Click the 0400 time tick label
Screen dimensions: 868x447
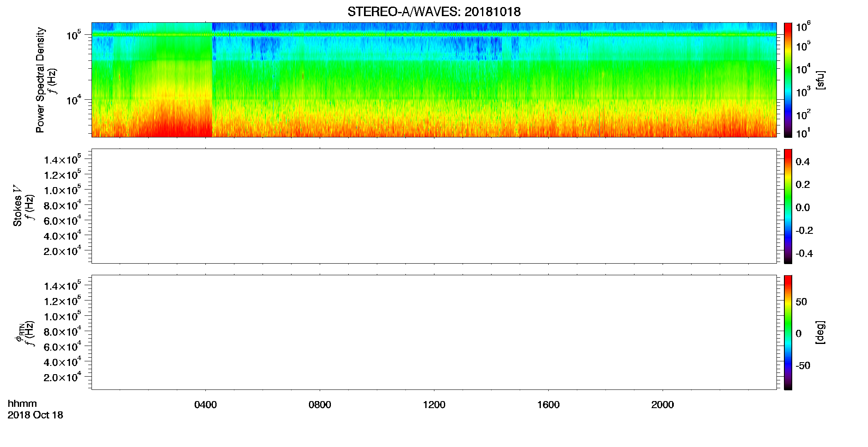point(205,405)
